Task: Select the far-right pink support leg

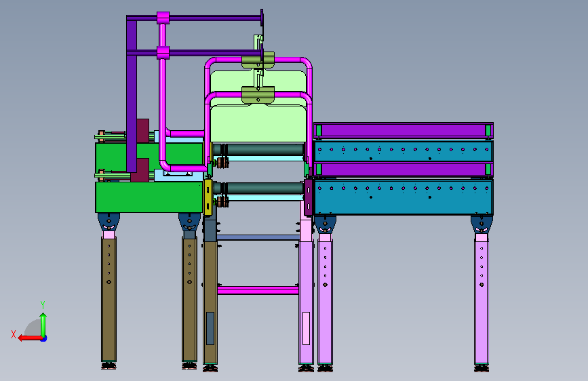Action: tap(482, 302)
